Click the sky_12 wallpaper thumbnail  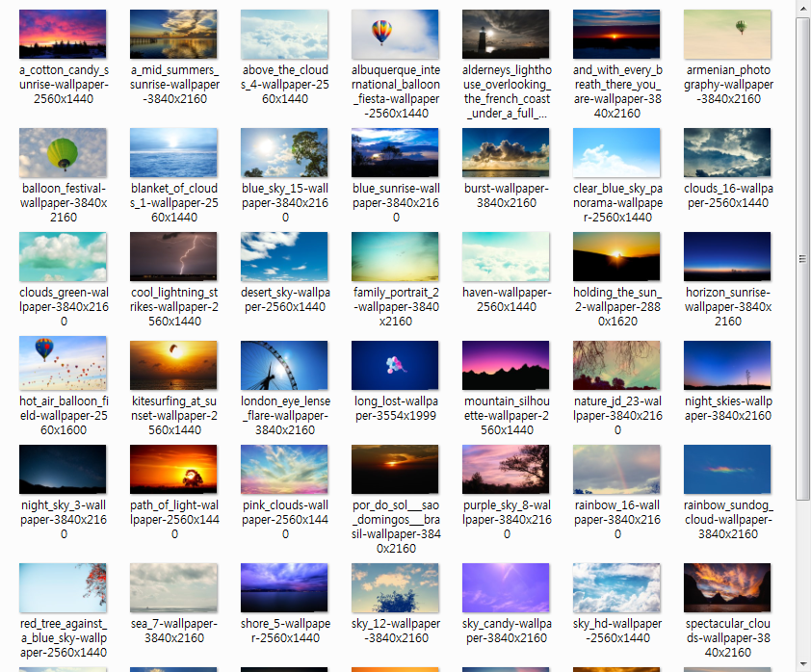coord(395,587)
